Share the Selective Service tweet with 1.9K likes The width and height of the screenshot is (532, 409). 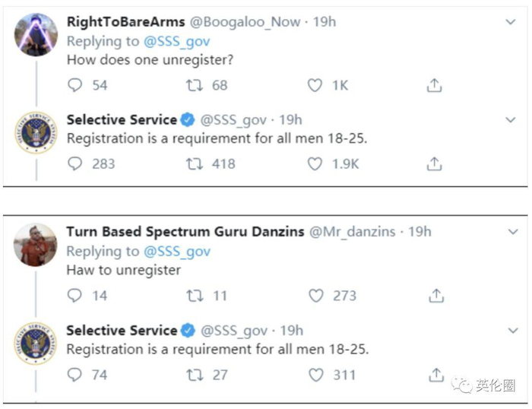tap(434, 163)
